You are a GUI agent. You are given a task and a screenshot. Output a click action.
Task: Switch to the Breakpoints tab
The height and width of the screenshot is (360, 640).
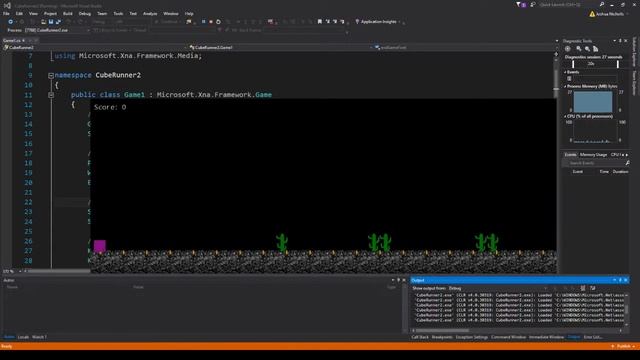(x=442, y=337)
